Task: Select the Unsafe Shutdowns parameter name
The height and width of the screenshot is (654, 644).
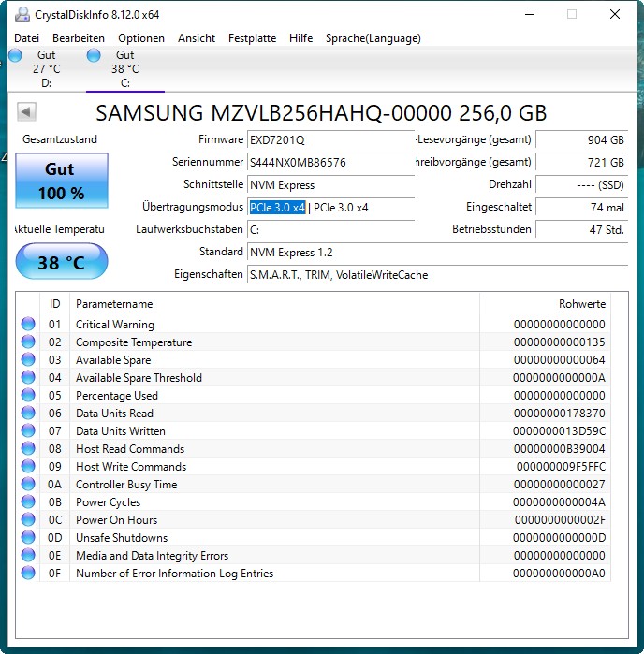Action: point(122,538)
